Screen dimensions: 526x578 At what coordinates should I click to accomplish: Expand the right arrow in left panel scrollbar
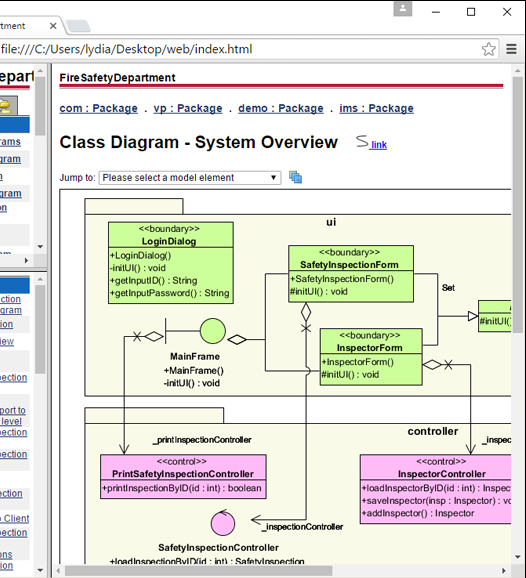(26, 261)
